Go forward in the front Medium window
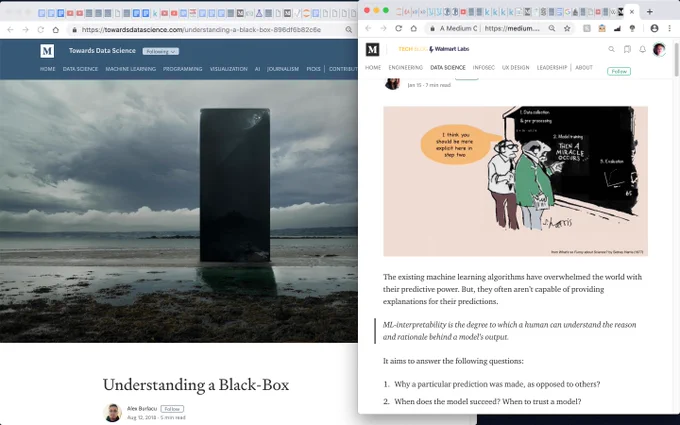The width and height of the screenshot is (680, 425). [x=383, y=29]
